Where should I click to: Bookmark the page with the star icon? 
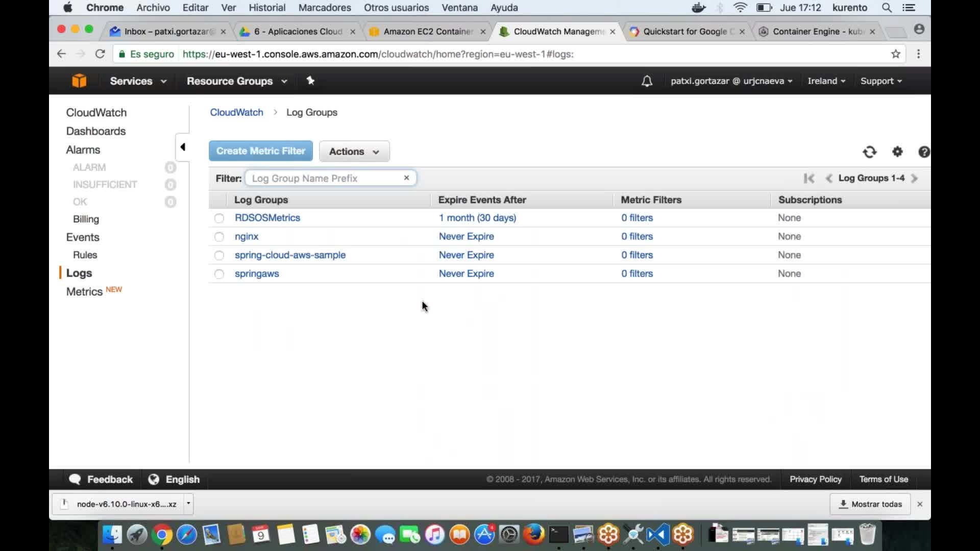(x=896, y=54)
